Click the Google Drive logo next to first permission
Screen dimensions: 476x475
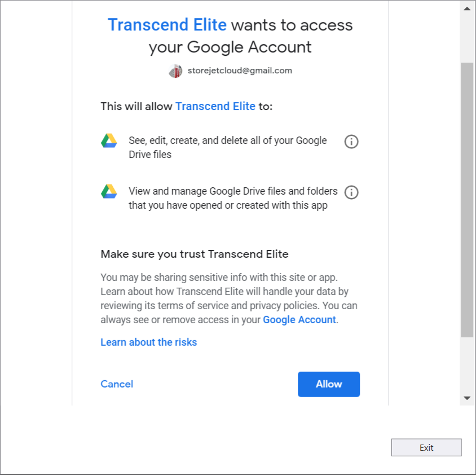click(109, 140)
